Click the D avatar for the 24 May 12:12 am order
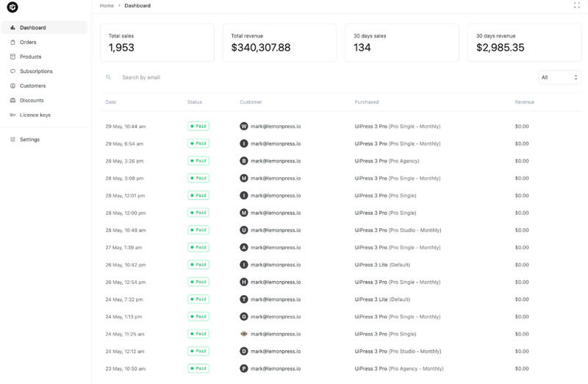The height and width of the screenshot is (384, 588). click(244, 351)
